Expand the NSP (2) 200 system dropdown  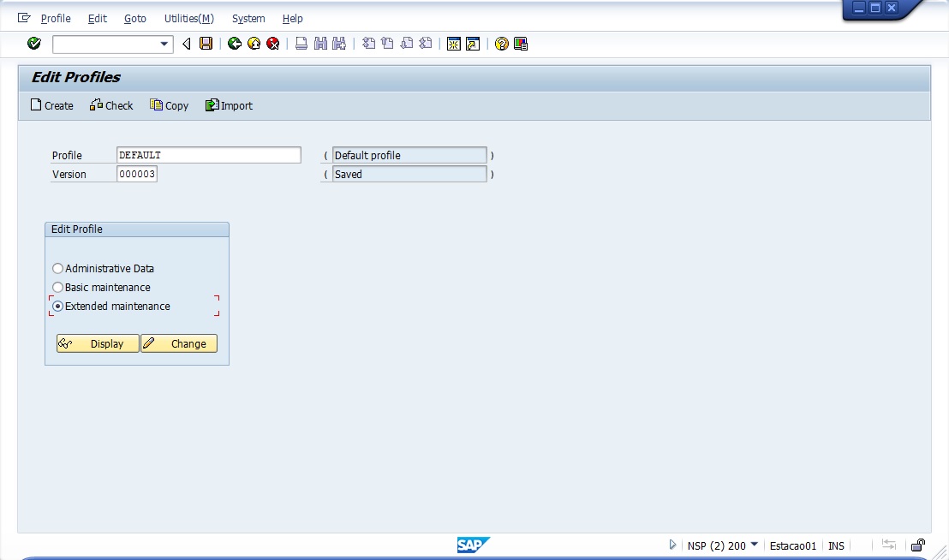coord(754,545)
